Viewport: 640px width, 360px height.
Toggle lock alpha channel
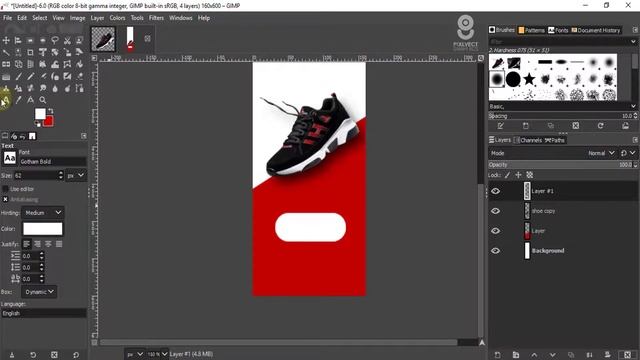pyautogui.click(x=530, y=175)
